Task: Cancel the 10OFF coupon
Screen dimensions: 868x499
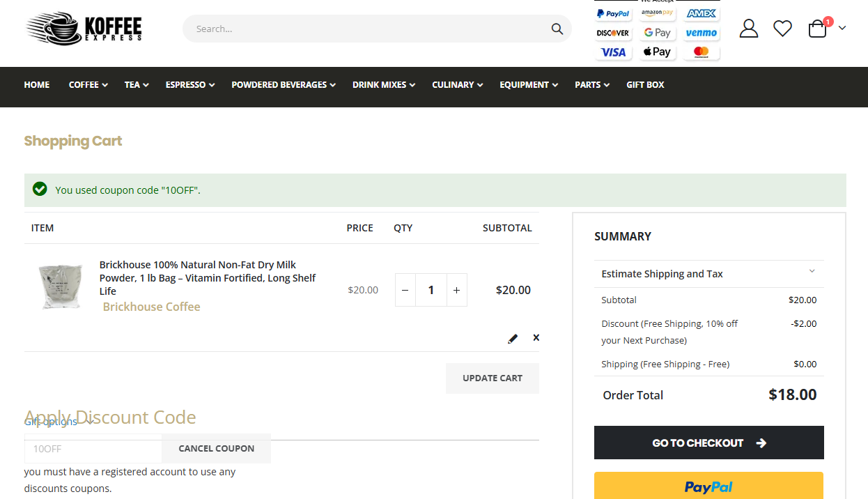Action: 216,448
